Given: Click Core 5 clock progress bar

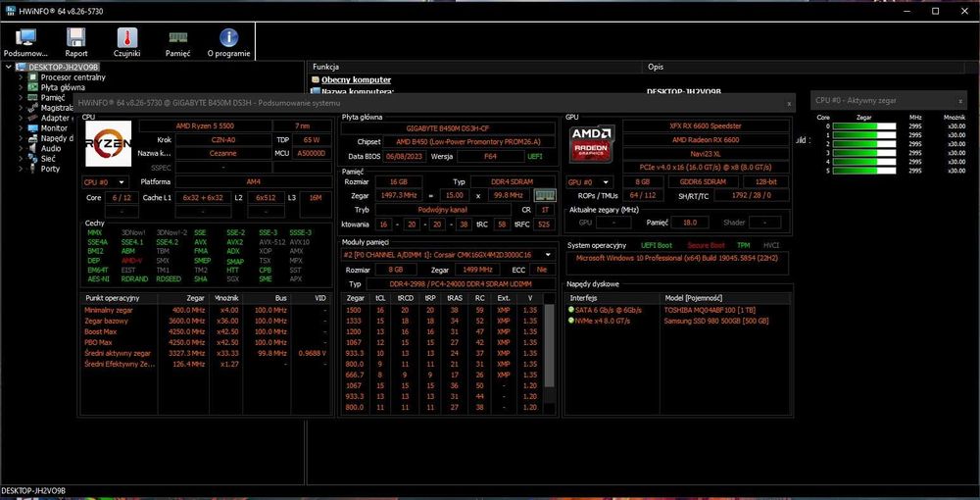Looking at the screenshot, I should point(863,170).
